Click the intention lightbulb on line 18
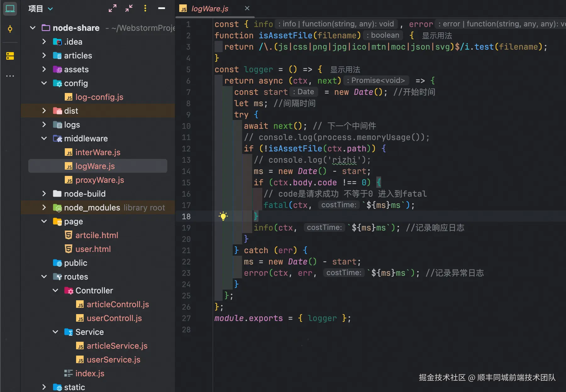Image resolution: width=566 pixels, height=392 pixels. click(223, 216)
